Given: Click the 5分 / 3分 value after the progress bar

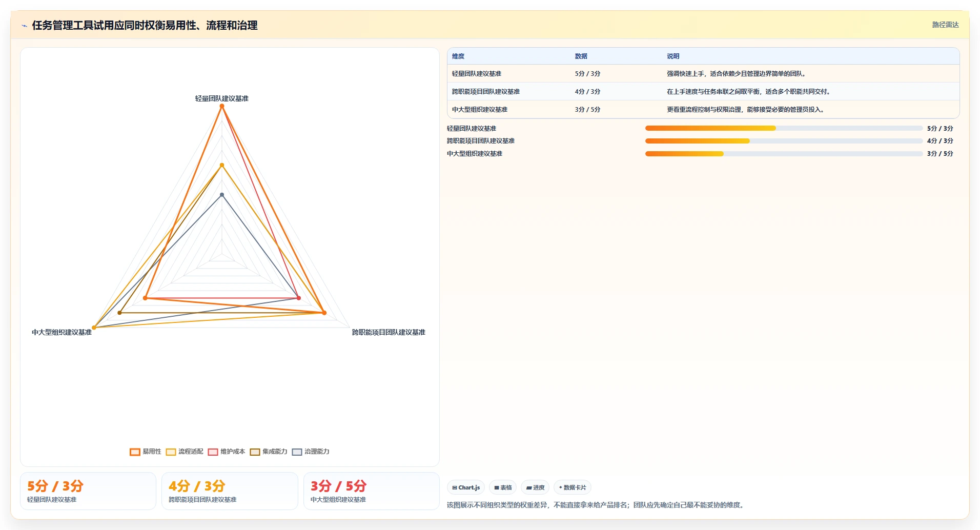Looking at the screenshot, I should [x=940, y=129].
